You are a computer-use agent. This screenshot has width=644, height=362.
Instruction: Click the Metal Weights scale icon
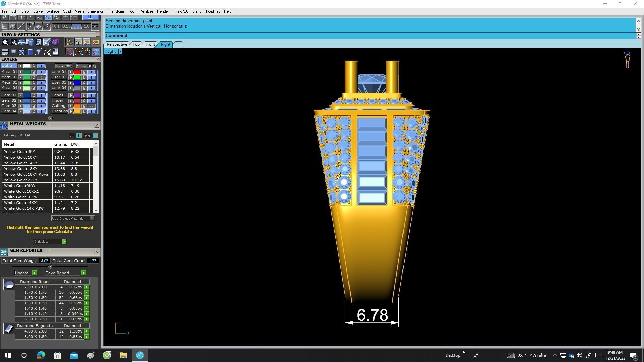[x=4, y=126]
